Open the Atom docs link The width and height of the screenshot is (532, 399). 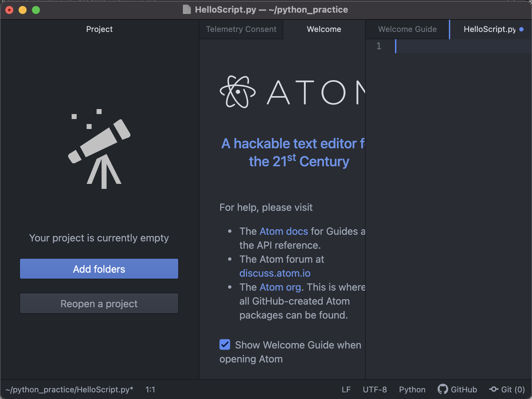[x=284, y=231]
